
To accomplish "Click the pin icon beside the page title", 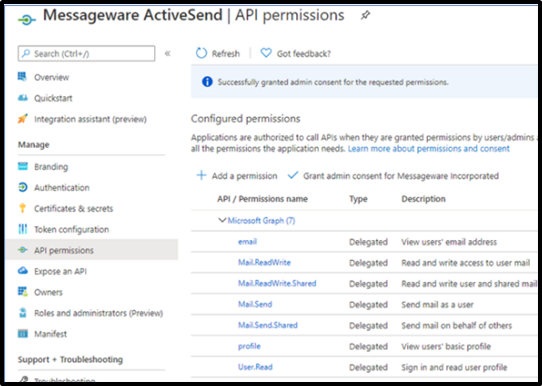I will point(365,15).
